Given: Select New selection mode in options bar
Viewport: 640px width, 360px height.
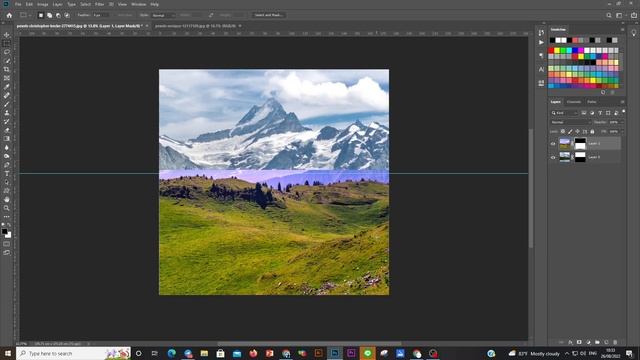Looking at the screenshot, I should click(x=40, y=15).
